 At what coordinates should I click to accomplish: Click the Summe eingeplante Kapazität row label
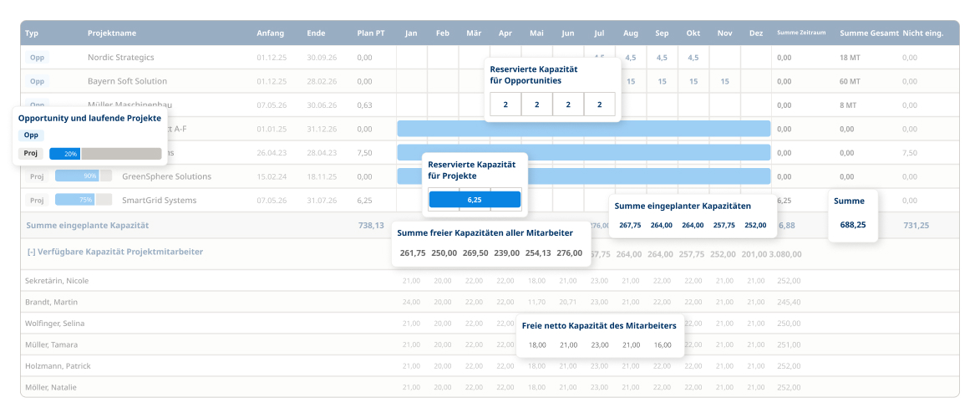coord(88,225)
